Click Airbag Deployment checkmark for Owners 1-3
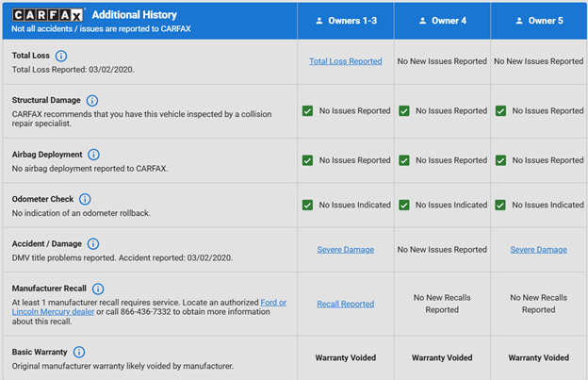 pos(307,160)
